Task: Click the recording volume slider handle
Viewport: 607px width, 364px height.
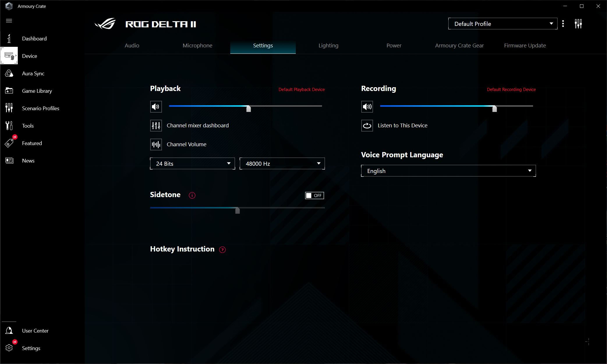Action: tap(495, 108)
